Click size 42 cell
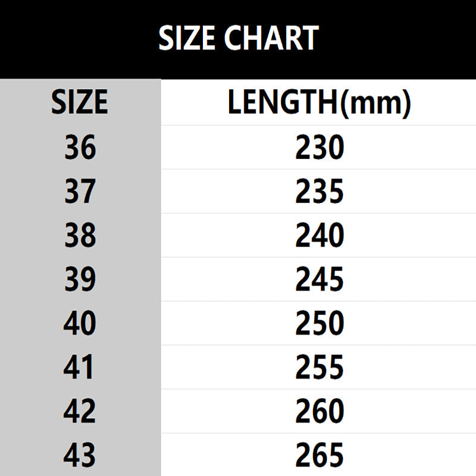This screenshot has height=476, width=476. tap(80, 411)
